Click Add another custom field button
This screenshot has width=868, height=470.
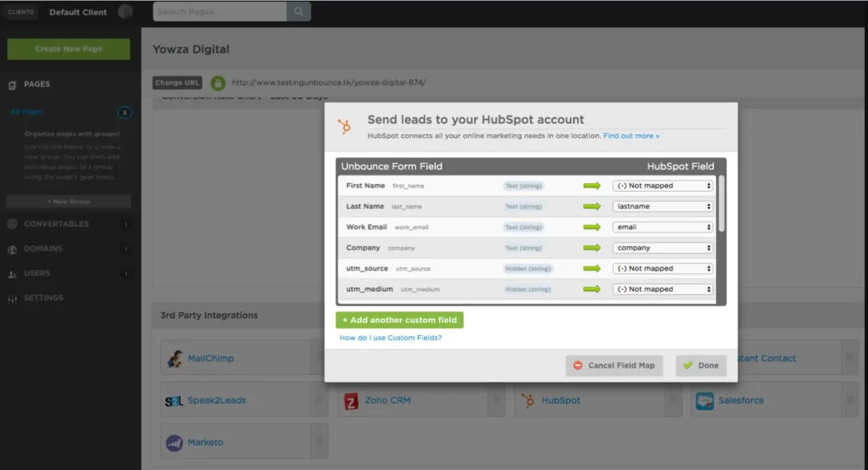click(399, 320)
